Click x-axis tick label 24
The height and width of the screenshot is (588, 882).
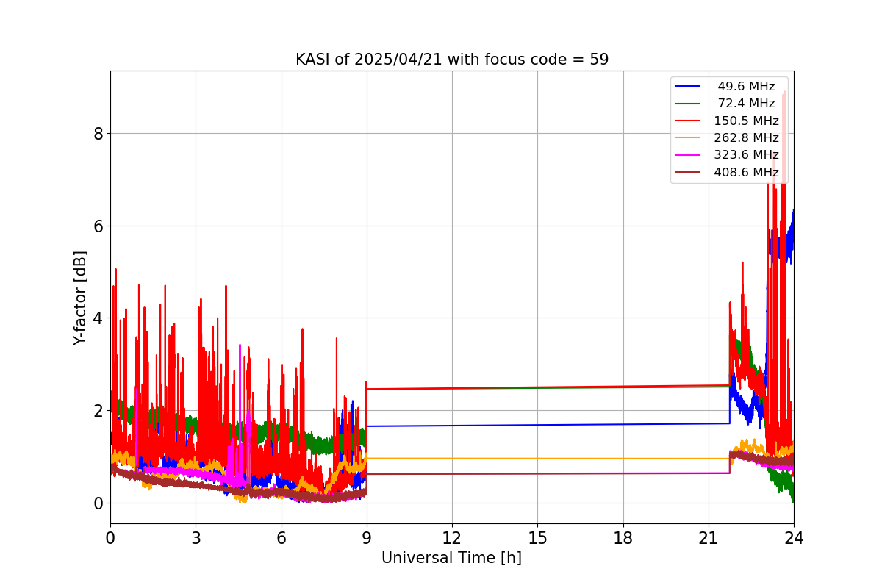[794, 537]
